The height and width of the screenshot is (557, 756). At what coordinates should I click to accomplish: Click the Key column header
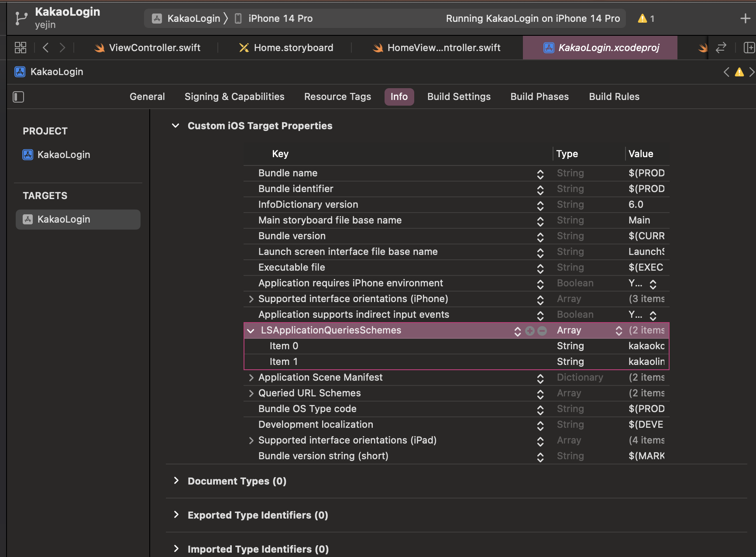coord(280,154)
